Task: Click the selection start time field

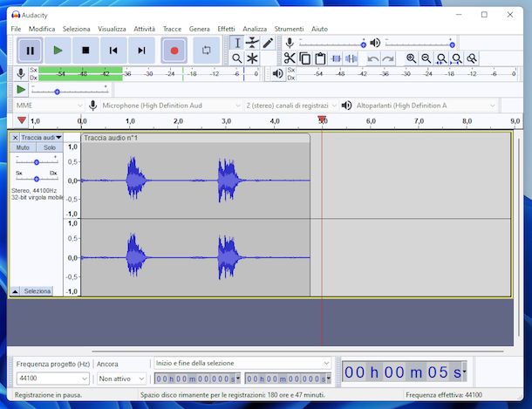Action: (197, 378)
